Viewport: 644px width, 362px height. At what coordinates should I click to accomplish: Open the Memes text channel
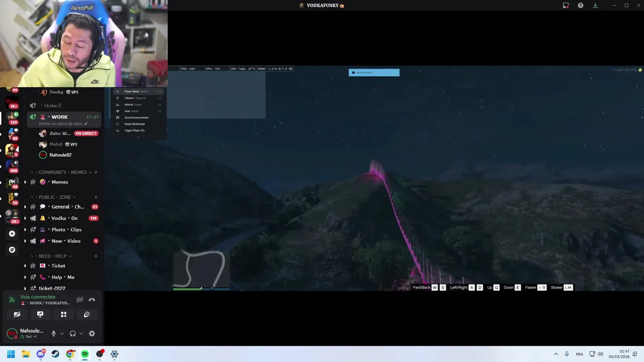64,182
